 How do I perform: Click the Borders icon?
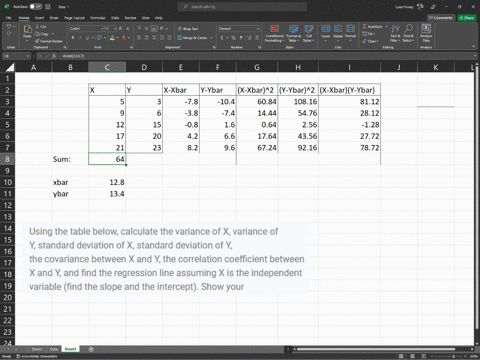click(x=99, y=38)
